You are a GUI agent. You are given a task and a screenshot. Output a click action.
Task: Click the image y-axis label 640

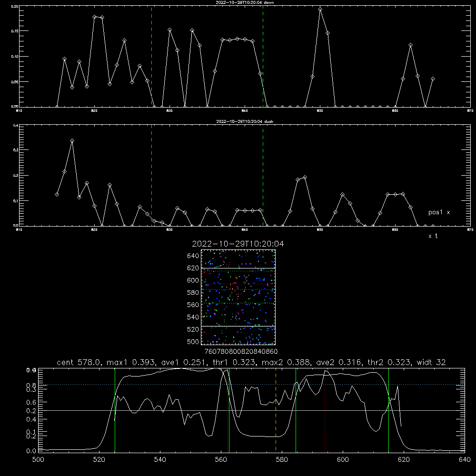[193, 256]
